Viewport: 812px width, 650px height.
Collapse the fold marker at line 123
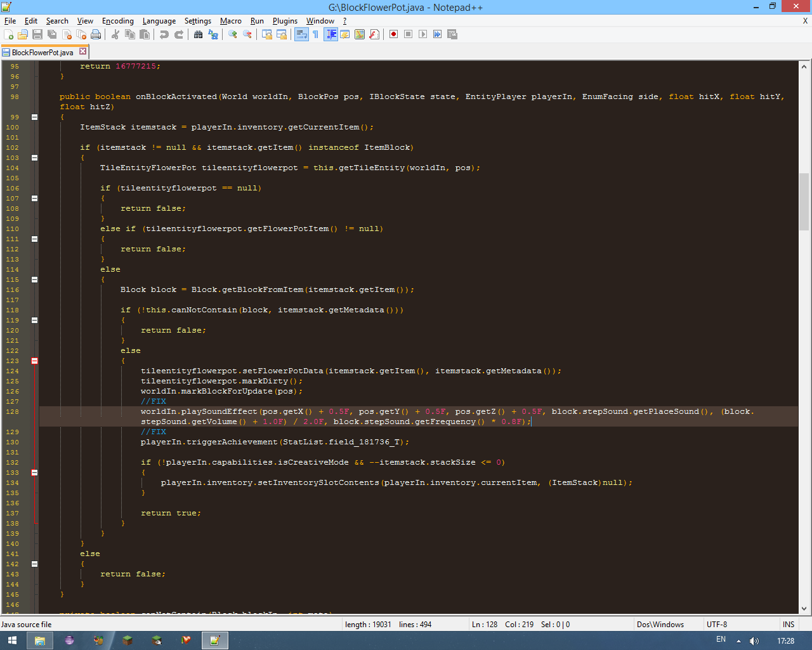pos(34,361)
